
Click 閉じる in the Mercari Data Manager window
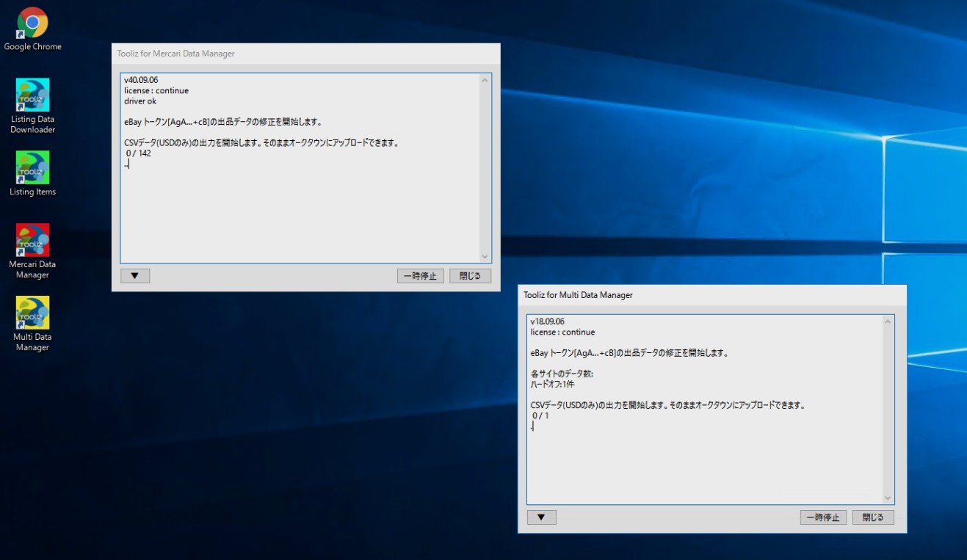470,276
